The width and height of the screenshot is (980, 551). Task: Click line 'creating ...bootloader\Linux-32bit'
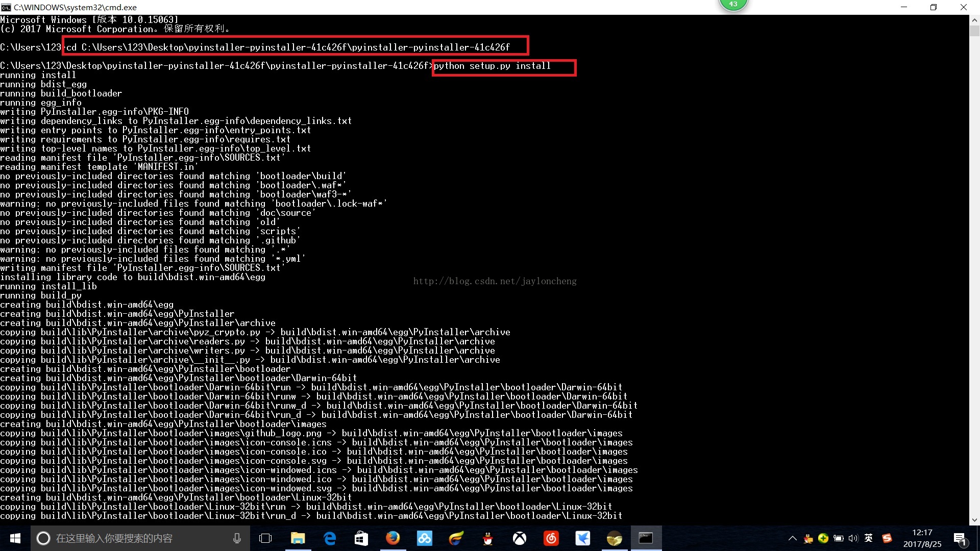click(x=176, y=497)
